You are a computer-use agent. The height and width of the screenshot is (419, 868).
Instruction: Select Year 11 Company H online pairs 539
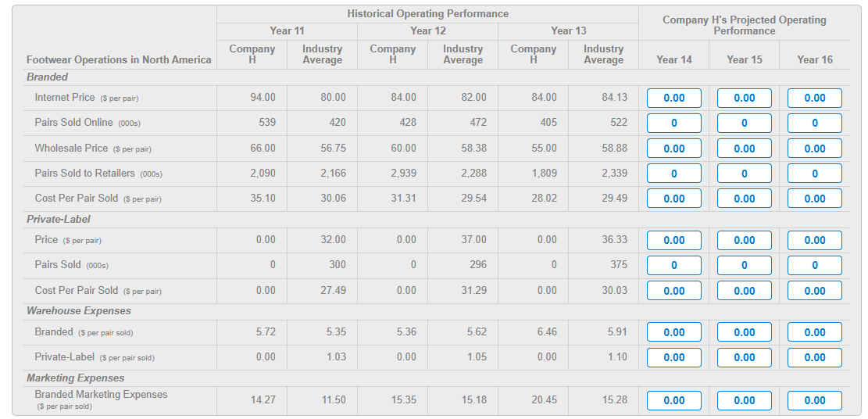point(267,123)
